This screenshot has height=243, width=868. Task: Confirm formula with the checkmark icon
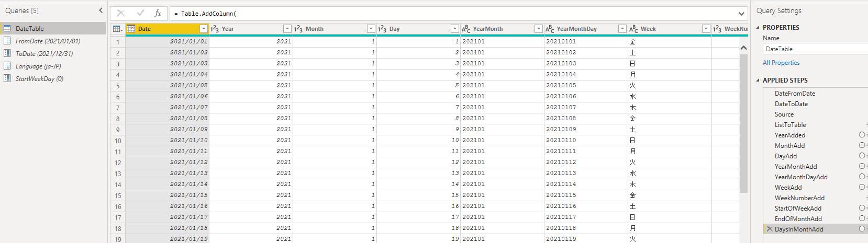pyautogui.click(x=140, y=14)
